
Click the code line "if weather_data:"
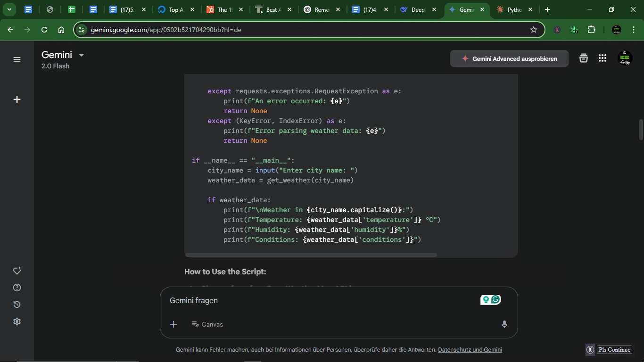[x=239, y=200]
